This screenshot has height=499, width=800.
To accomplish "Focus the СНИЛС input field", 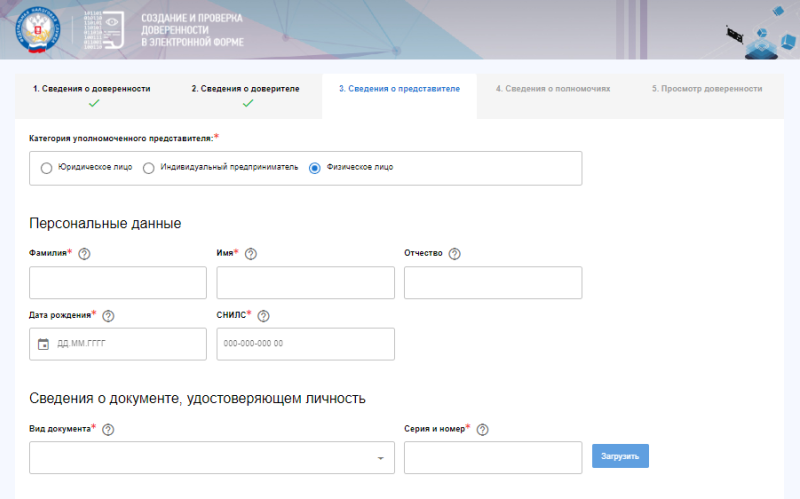I will (x=306, y=344).
